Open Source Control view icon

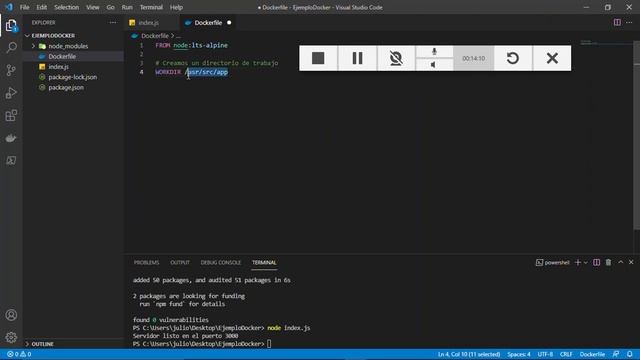11,70
